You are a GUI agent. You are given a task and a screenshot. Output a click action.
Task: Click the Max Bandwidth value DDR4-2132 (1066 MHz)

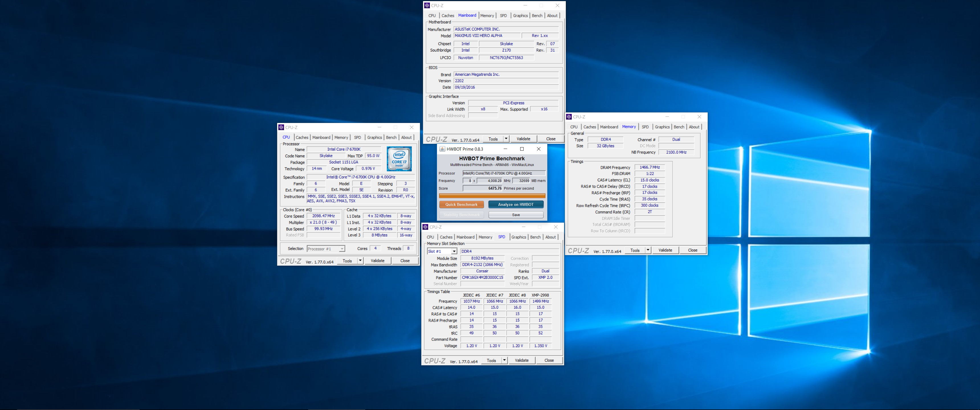[482, 265]
